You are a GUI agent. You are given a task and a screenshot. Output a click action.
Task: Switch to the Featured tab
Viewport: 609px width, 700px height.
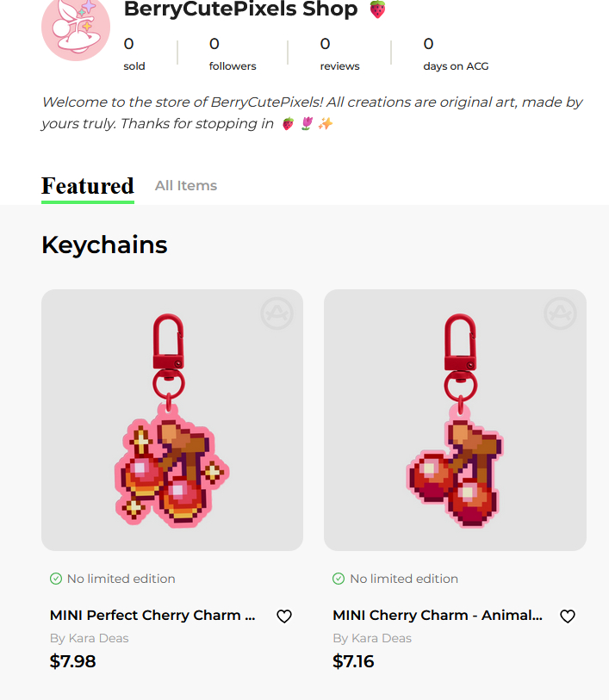pos(88,186)
